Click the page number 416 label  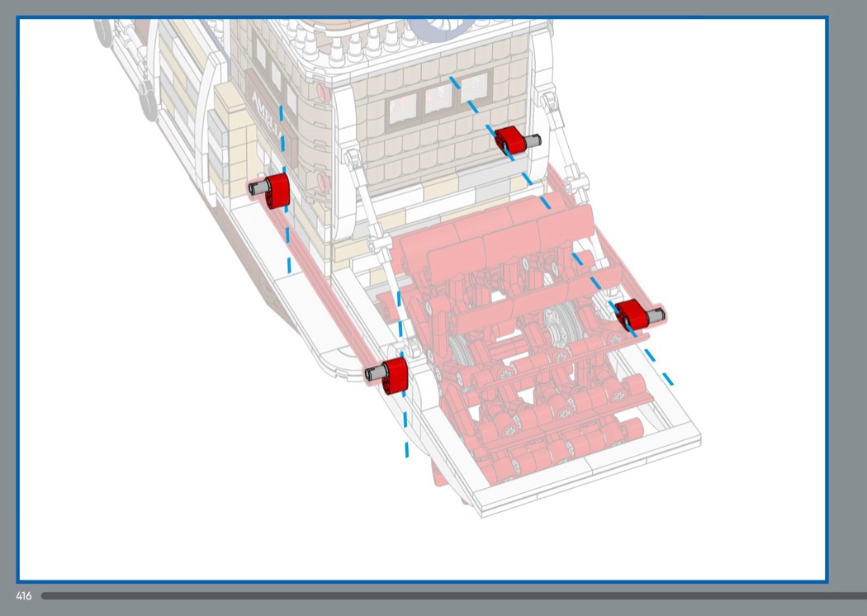coord(23,595)
